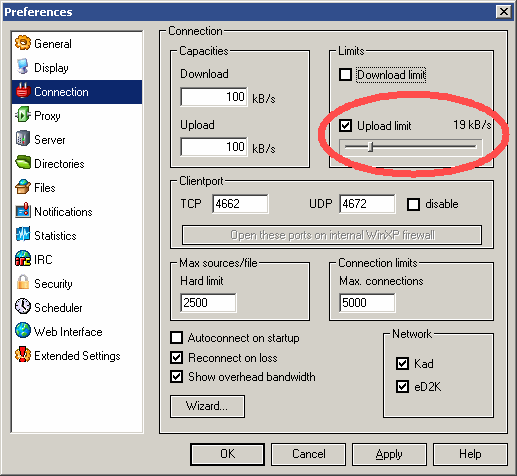Open the Directories settings label
The height and width of the screenshot is (476, 517).
tap(59, 164)
